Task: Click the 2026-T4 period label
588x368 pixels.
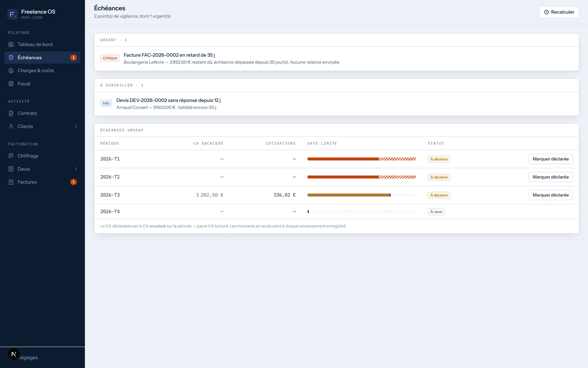Action: 110,211
